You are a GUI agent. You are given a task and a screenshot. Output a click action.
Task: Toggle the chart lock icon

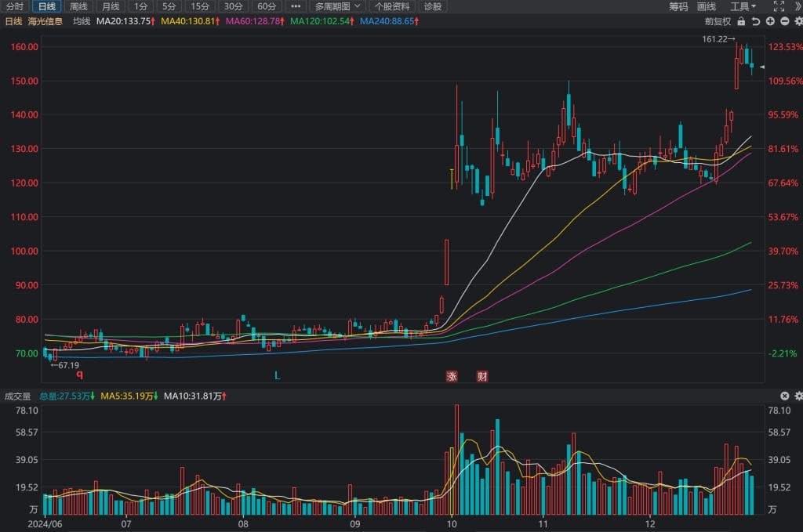coord(741,21)
